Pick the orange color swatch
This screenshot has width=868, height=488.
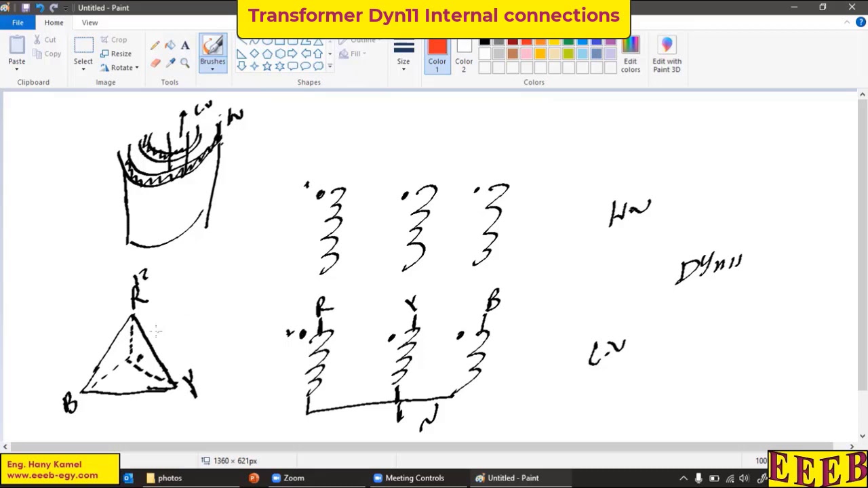click(540, 42)
